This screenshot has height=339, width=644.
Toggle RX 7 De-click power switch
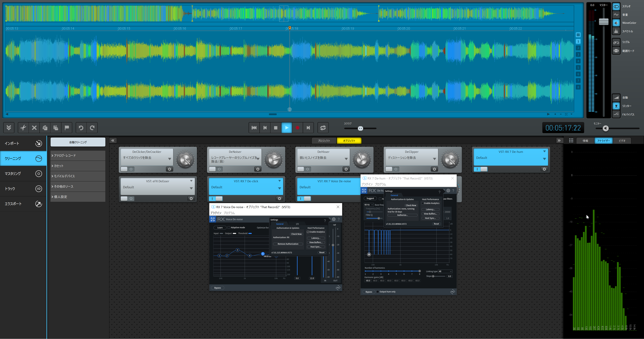coord(216,199)
